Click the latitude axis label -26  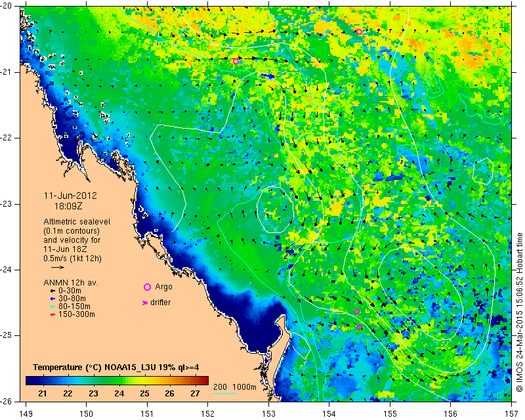coord(6,401)
